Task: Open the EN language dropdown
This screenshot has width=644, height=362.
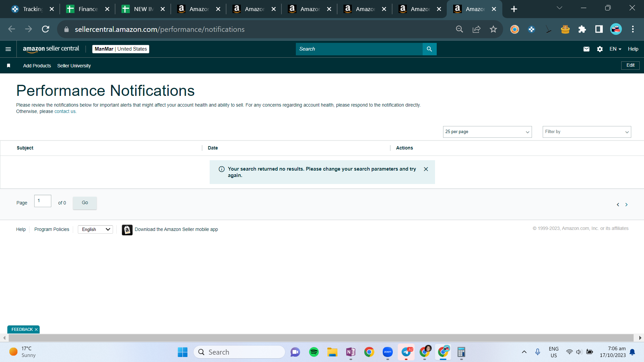Action: [615, 49]
